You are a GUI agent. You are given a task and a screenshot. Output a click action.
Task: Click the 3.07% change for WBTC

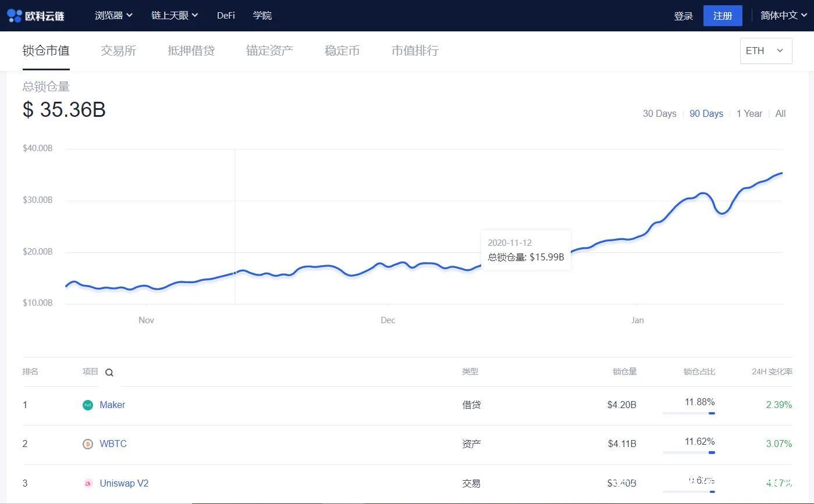coord(779,444)
